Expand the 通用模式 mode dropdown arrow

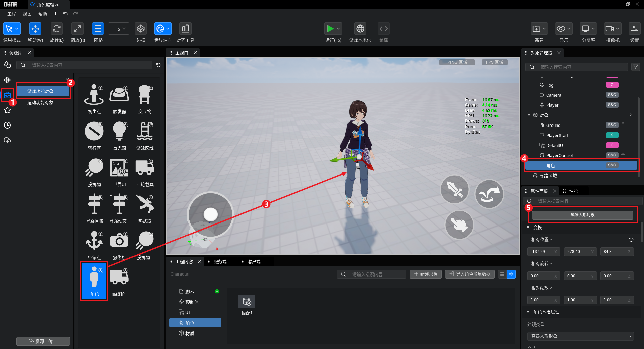click(x=17, y=29)
